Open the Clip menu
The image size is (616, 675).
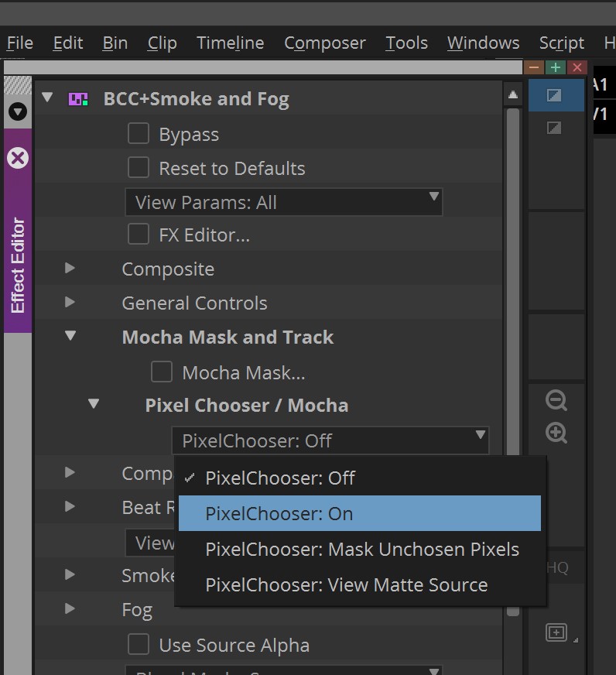tap(162, 43)
